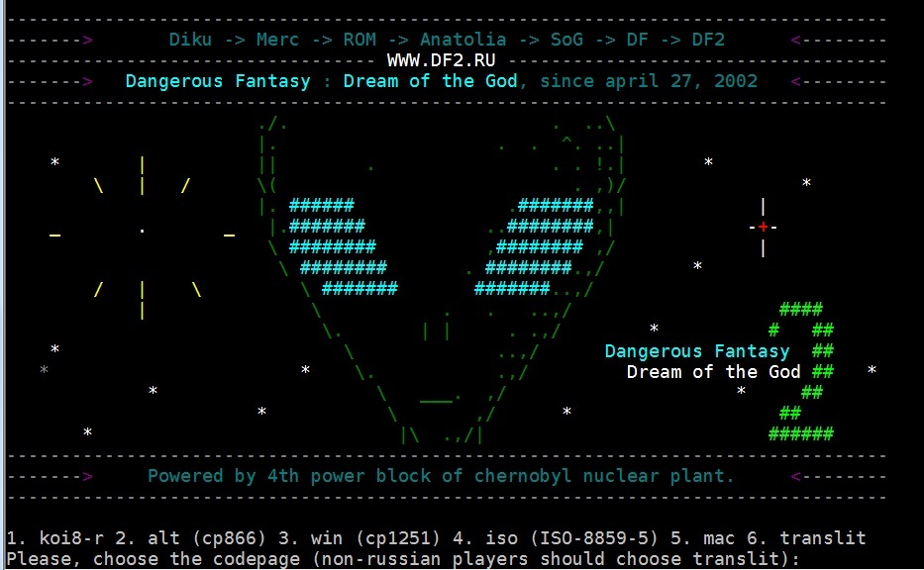Screen dimensions: 924x570
Task: Select the text "Diku" in the lineage header
Action: click(x=190, y=40)
